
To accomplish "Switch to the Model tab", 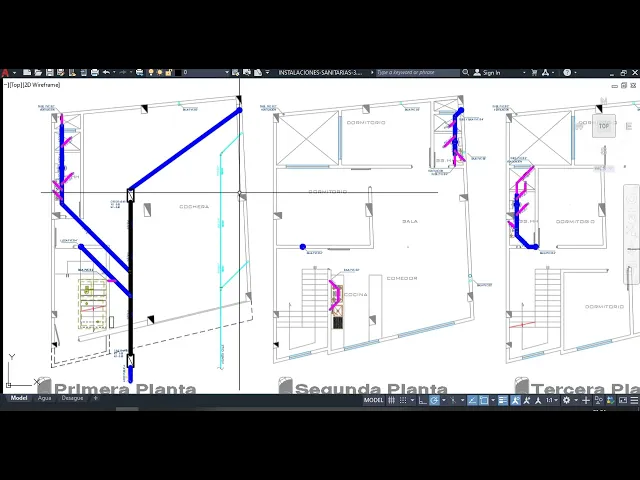I will [19, 398].
